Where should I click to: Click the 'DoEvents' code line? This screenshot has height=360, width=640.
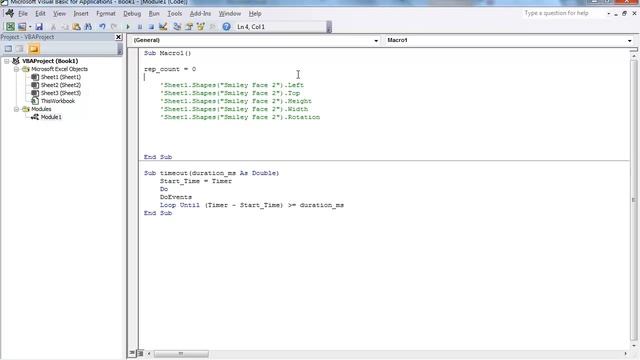(176, 197)
